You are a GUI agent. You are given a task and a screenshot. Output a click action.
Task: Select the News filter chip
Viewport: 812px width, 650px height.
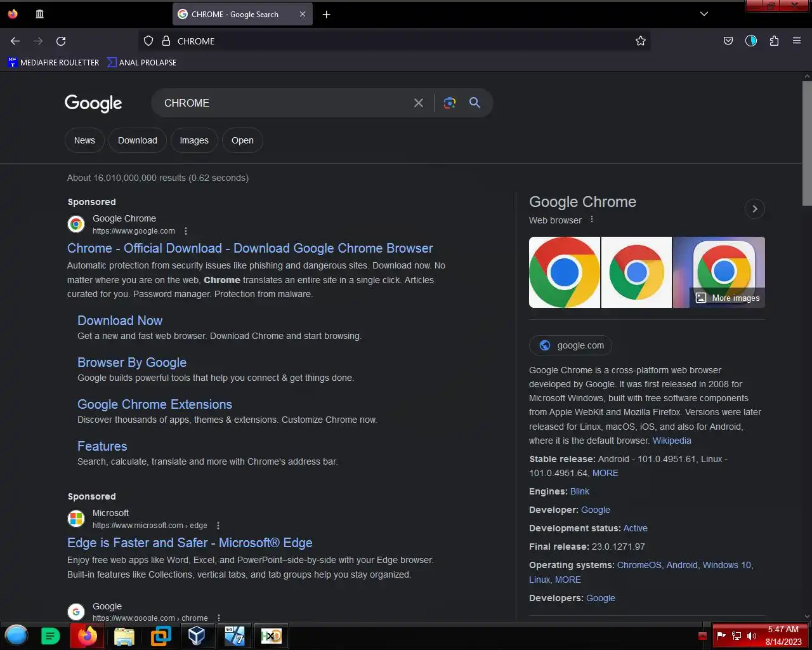click(84, 140)
